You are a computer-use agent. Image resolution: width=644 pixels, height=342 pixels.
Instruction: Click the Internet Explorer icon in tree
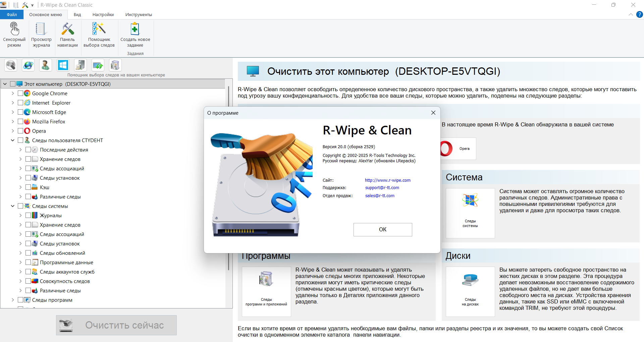(28, 103)
